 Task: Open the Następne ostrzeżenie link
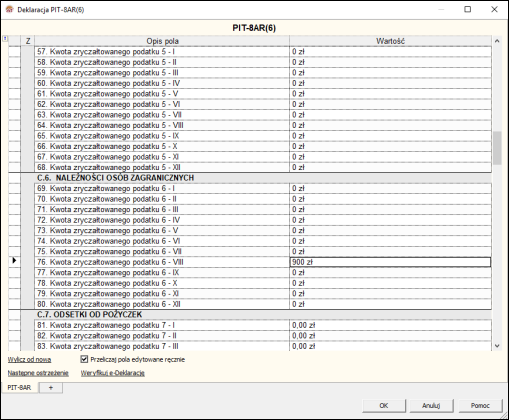click(x=38, y=373)
